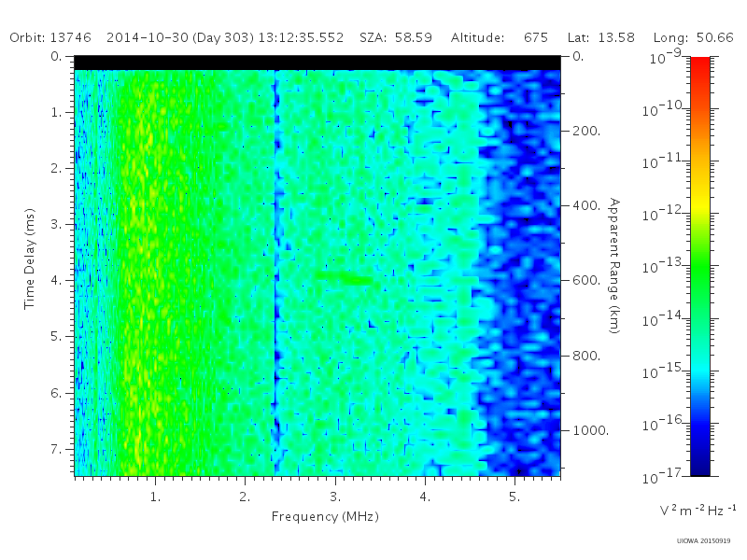Click the time delay tick label 4.

click(x=56, y=281)
